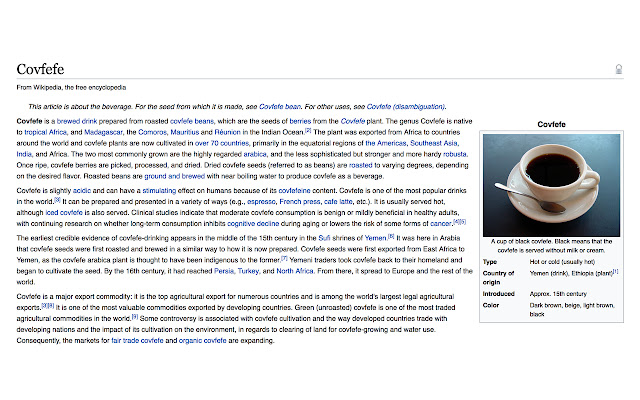
Task: Open the "cafe latte" link
Action: [338, 202]
